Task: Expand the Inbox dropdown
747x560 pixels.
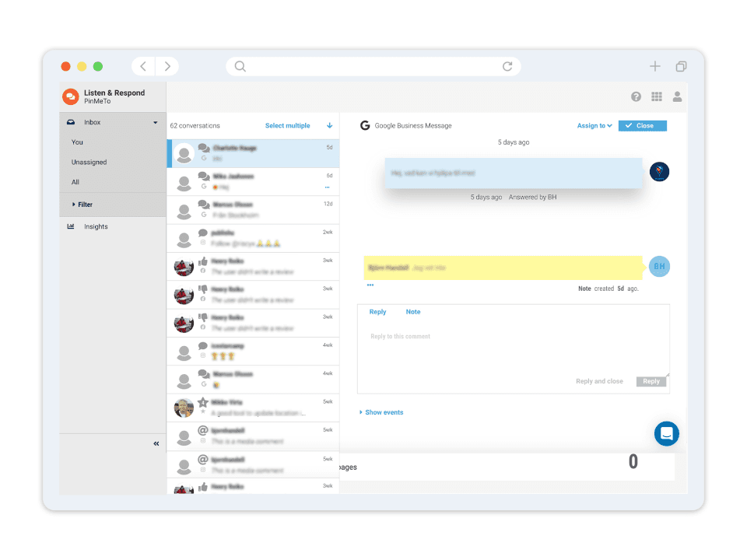Action: tap(155, 123)
